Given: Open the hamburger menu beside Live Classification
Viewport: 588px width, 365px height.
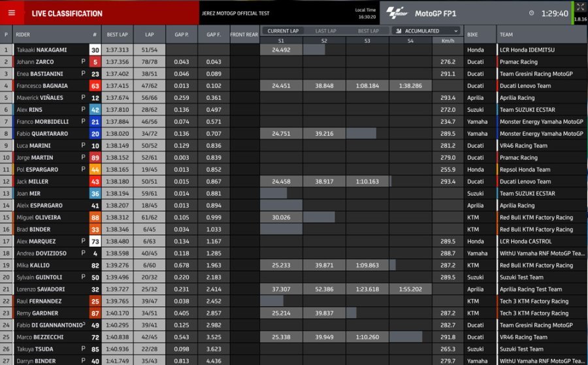Looking at the screenshot, I should [11, 13].
